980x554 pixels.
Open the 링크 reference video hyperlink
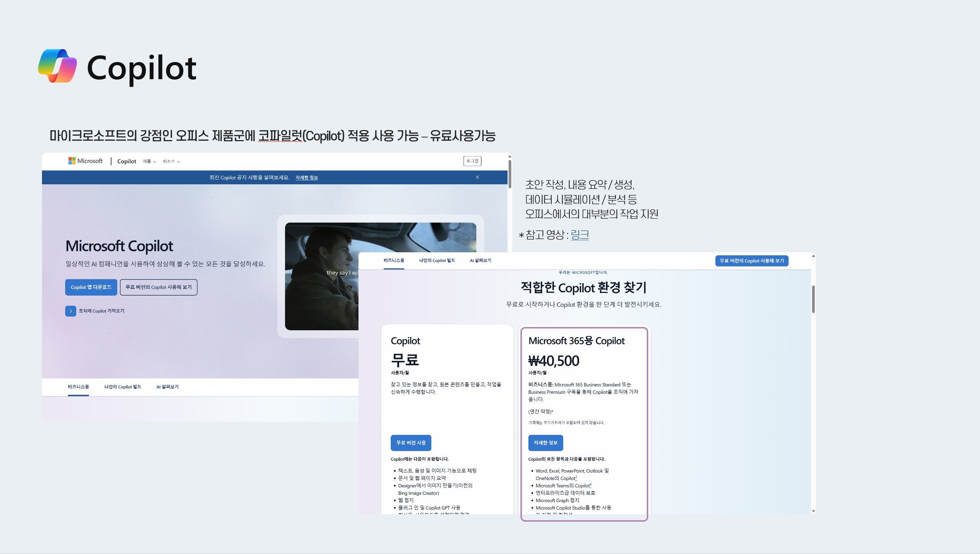pyautogui.click(x=580, y=234)
